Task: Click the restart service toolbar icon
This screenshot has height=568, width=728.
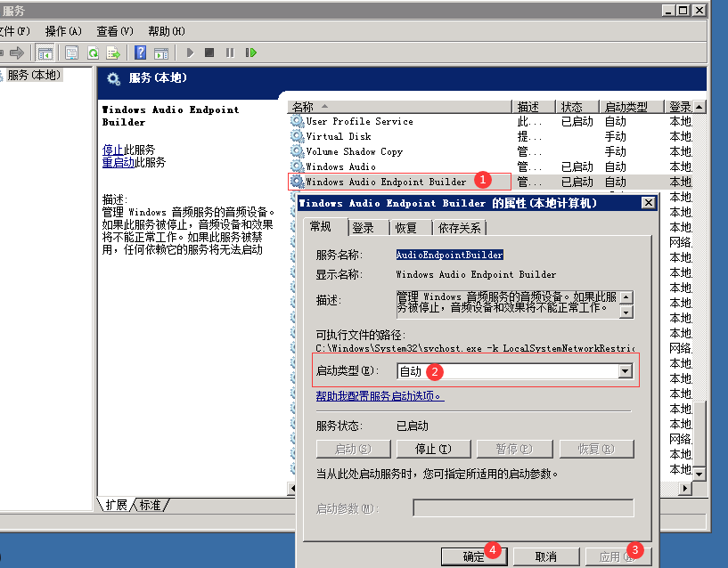Action: (x=250, y=53)
